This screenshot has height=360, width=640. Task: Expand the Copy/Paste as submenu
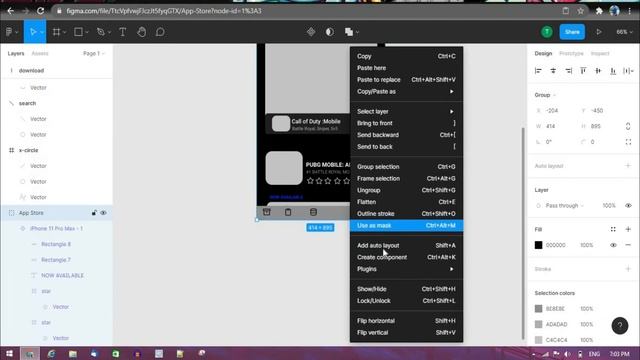click(x=406, y=91)
